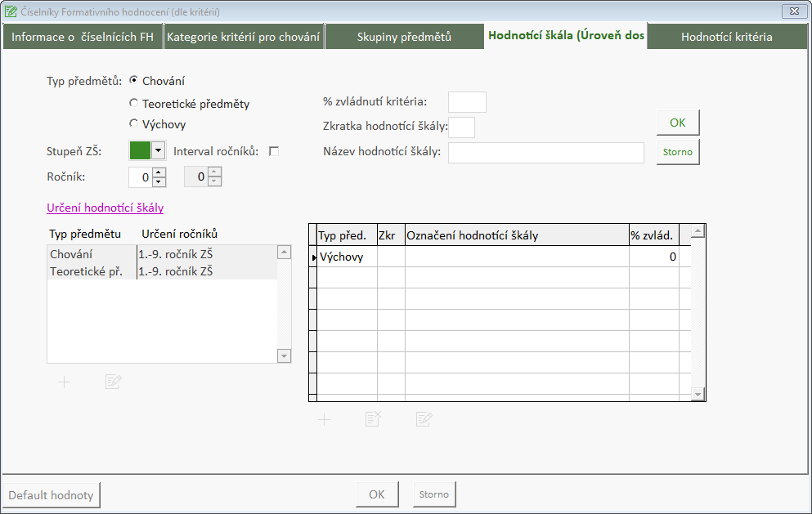Click the Označení hodnotící škály column header
Screen dimensions: 812x514
tap(517, 235)
